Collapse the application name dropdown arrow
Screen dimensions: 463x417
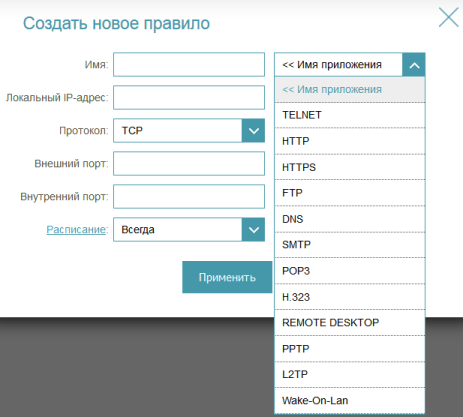pos(414,65)
